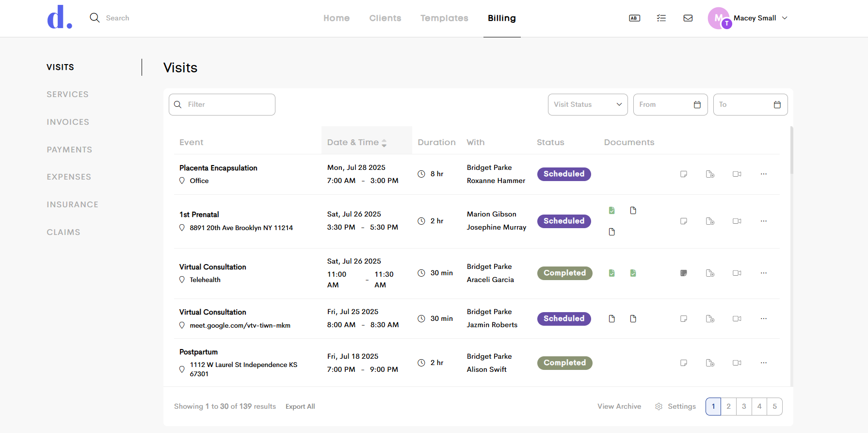The height and width of the screenshot is (433, 868).
Task: Click Macey Small's profile avatar
Action: coord(719,18)
